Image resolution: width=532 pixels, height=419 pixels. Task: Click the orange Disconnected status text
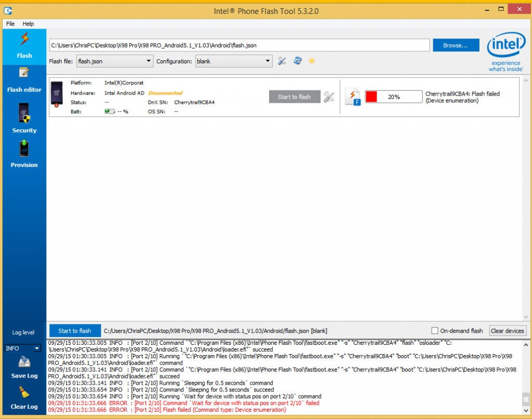(x=165, y=93)
